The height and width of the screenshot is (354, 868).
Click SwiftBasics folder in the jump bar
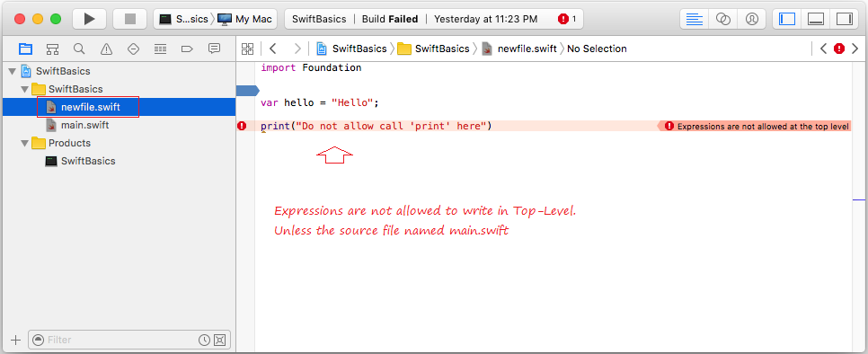[x=433, y=49]
